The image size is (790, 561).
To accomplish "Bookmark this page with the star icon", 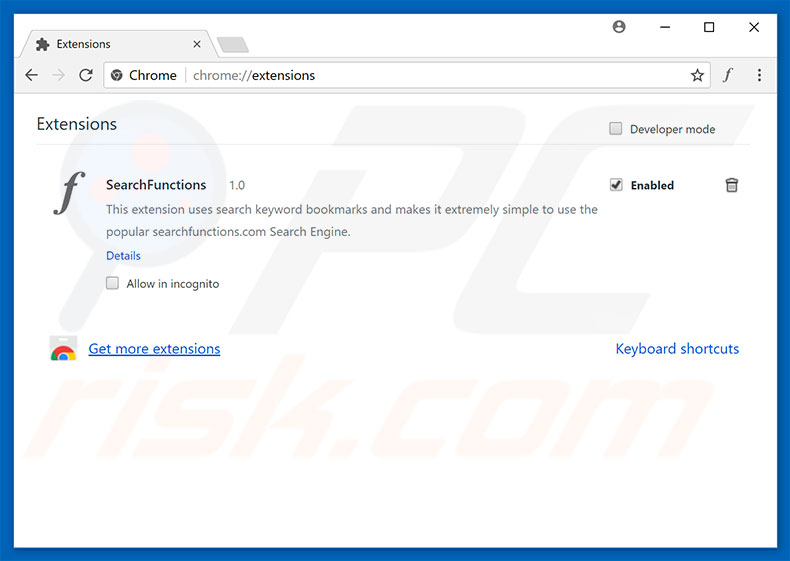I will [x=697, y=76].
